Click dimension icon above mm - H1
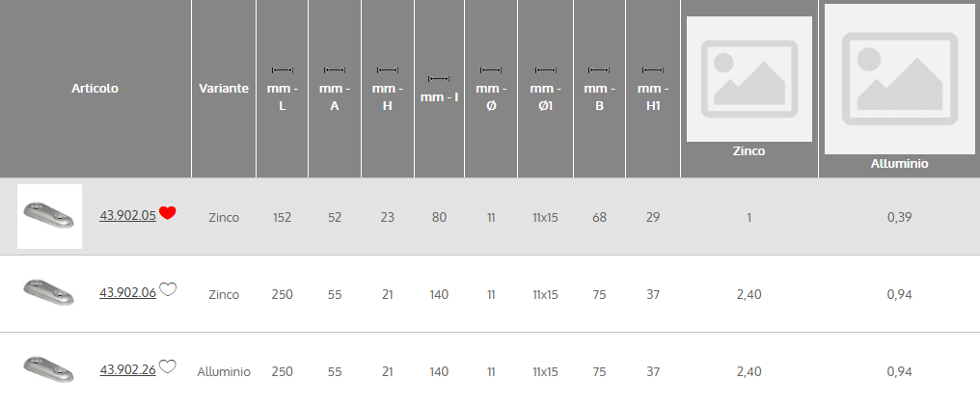Screen dimensions: 980x406 pyautogui.click(x=653, y=70)
